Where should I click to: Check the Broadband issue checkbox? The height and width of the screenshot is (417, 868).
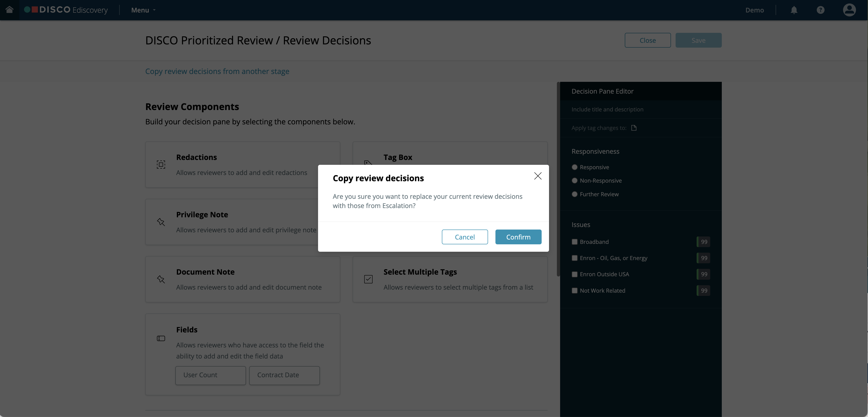point(574,242)
